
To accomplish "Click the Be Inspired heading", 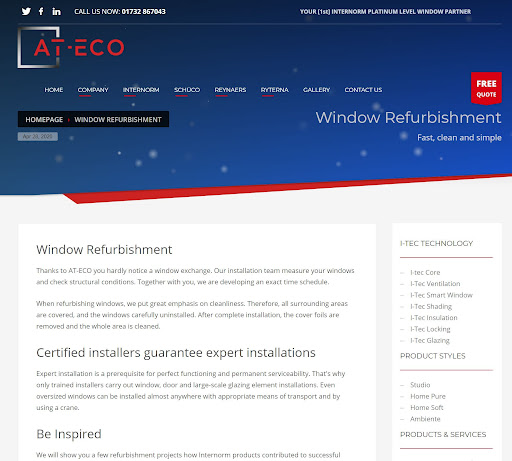I will [69, 434].
